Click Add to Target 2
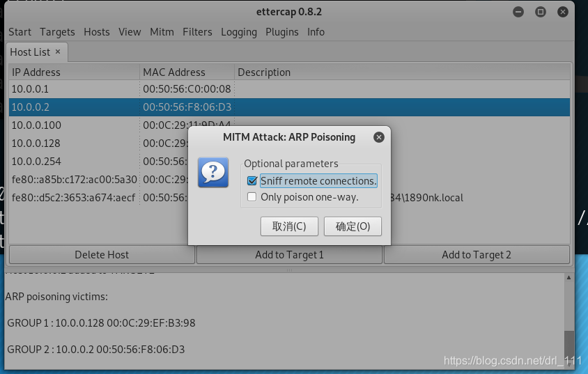Screen dimensions: 588x374 477,255
